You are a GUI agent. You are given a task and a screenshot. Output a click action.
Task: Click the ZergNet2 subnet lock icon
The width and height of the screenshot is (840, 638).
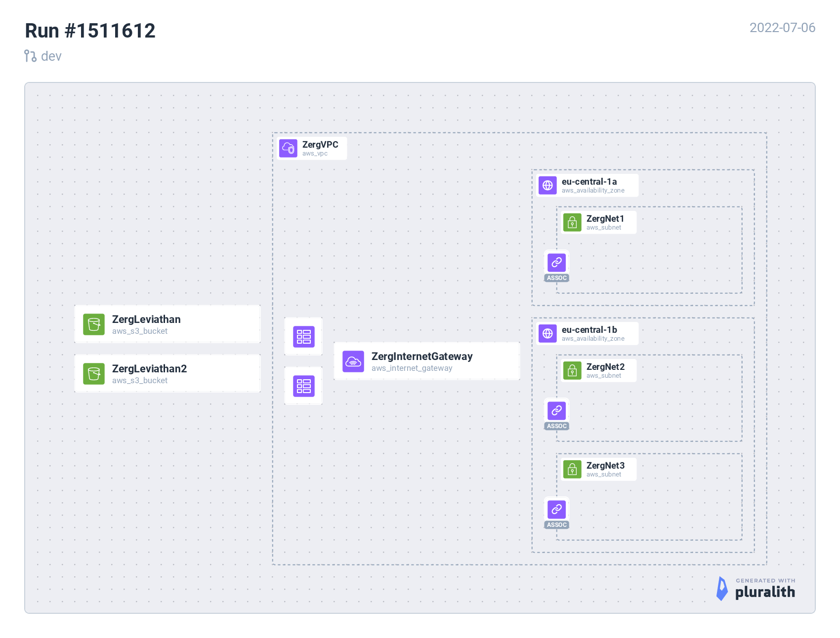tap(572, 370)
